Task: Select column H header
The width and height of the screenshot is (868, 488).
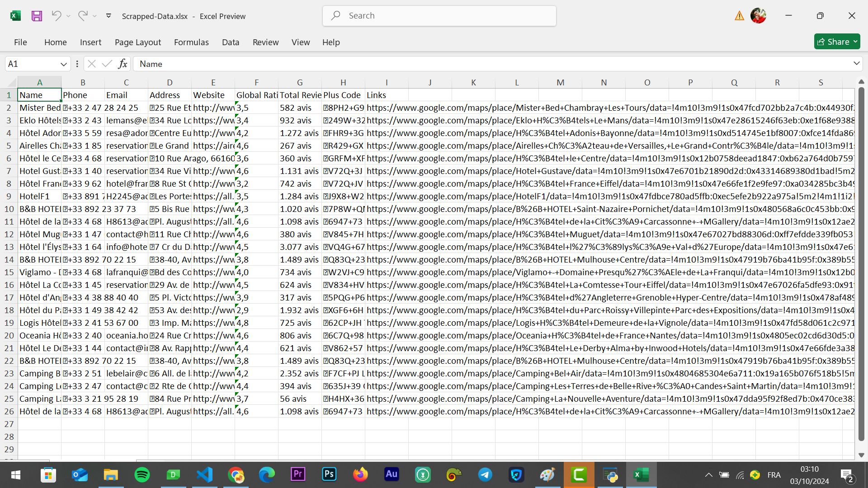Action: click(x=343, y=83)
